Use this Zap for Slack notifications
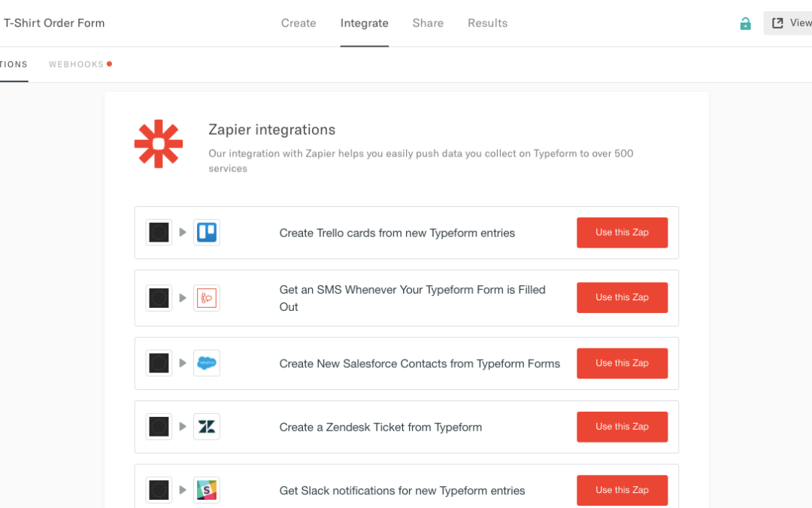 coord(622,490)
